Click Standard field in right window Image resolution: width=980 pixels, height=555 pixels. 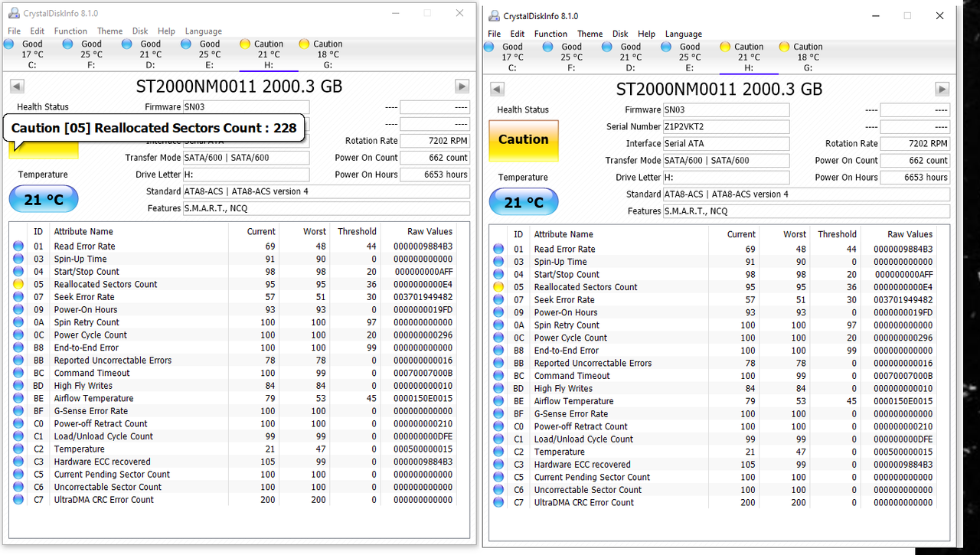tap(806, 194)
